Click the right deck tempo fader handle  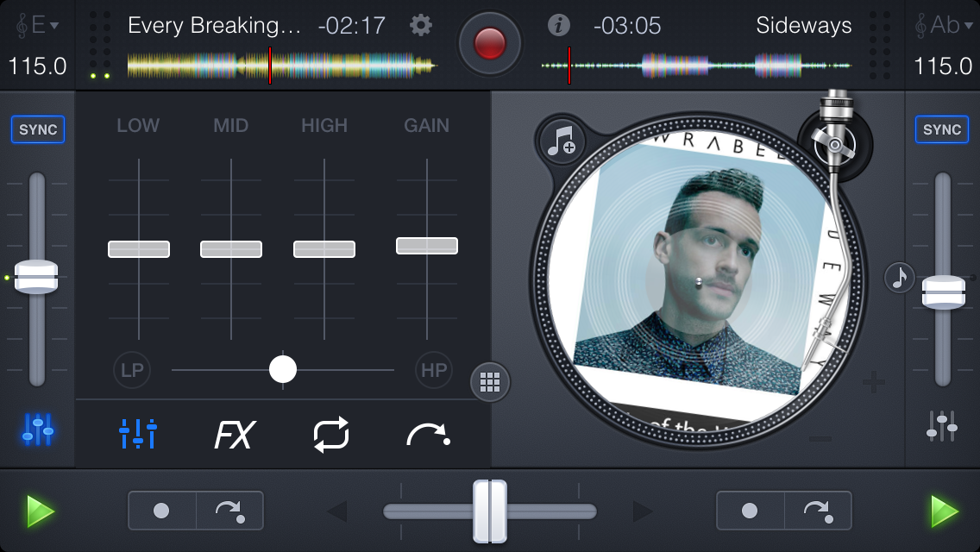click(x=943, y=292)
